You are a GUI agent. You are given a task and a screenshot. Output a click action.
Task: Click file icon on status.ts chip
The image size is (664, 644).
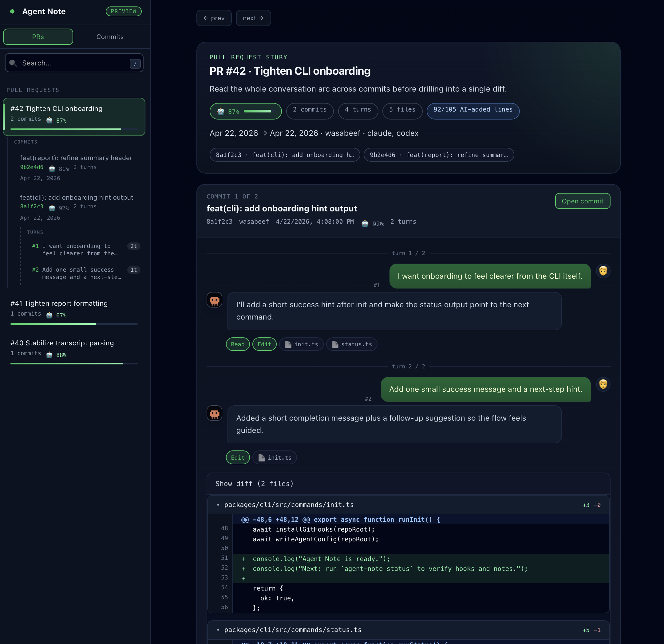pyautogui.click(x=335, y=344)
